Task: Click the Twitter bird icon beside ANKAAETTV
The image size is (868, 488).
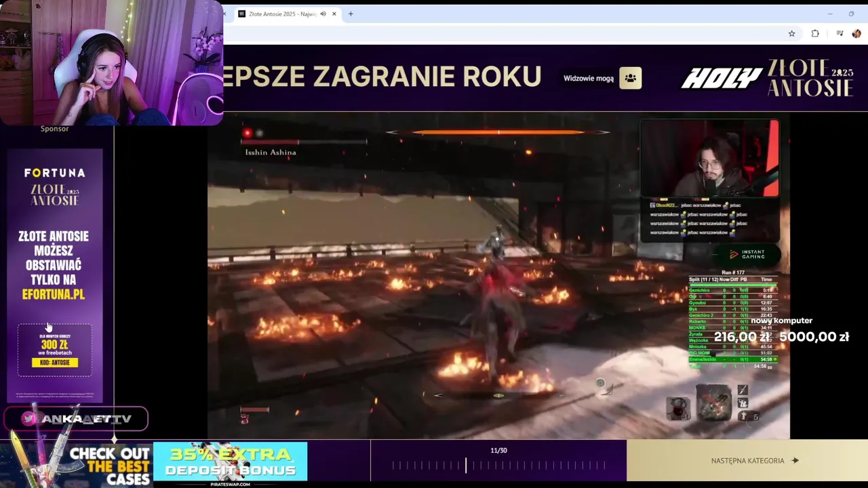Action: [x=28, y=419]
